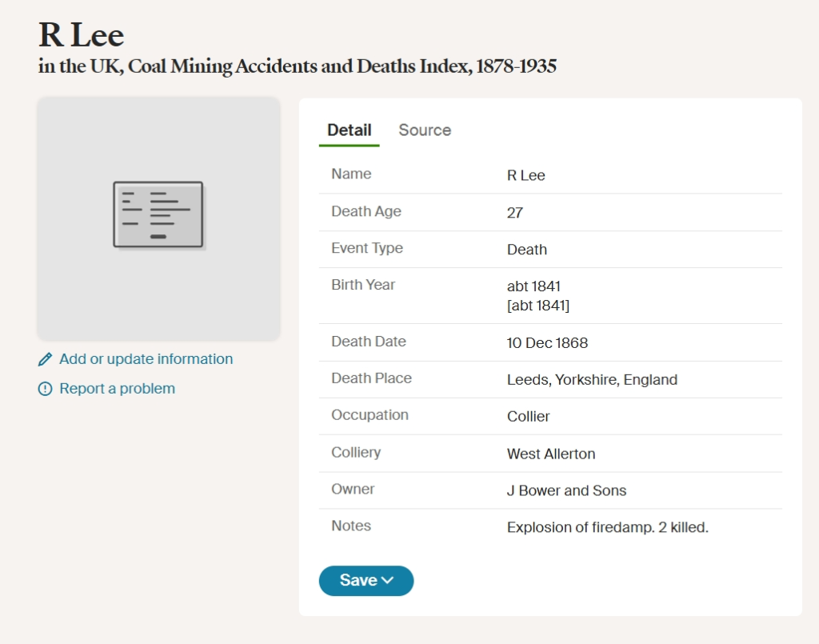Click the Coal Mining Accidents index subtitle
This screenshot has width=819, height=644.
tap(298, 67)
